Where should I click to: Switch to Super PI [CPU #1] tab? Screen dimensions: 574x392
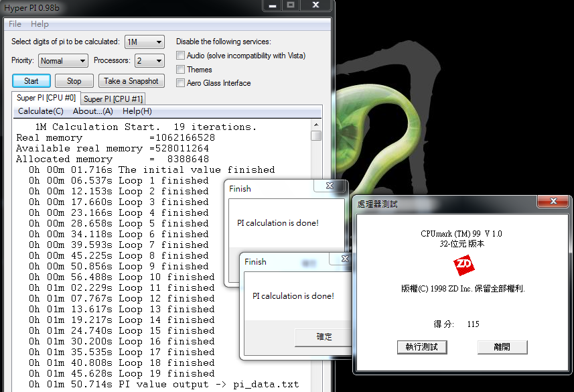(x=113, y=99)
